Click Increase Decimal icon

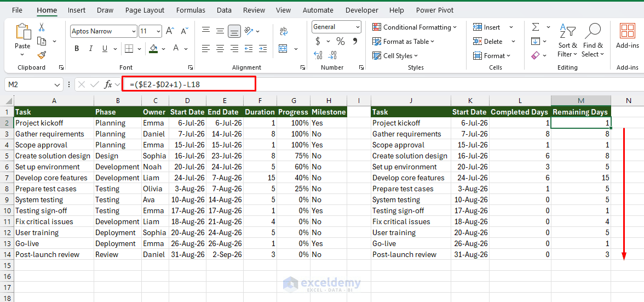[x=318, y=55]
